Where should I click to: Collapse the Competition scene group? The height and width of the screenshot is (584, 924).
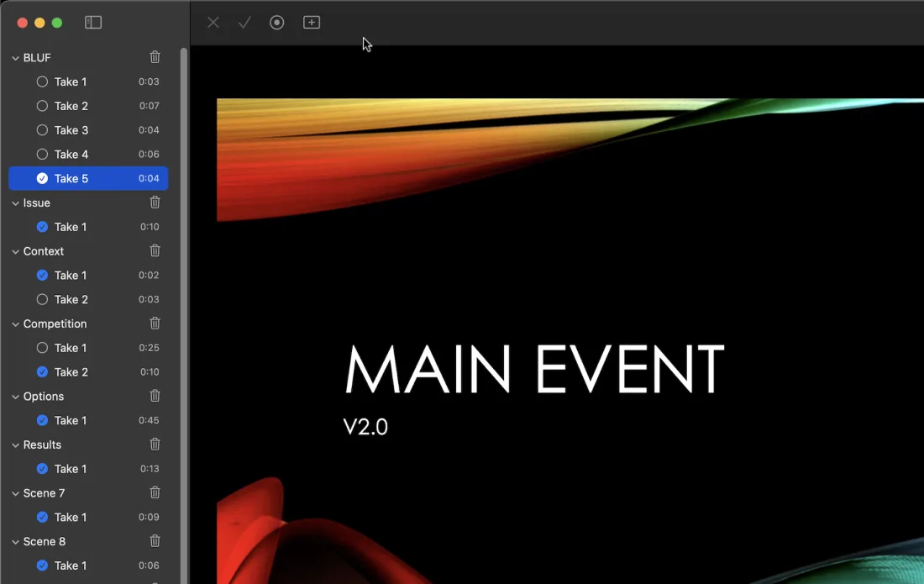(15, 324)
